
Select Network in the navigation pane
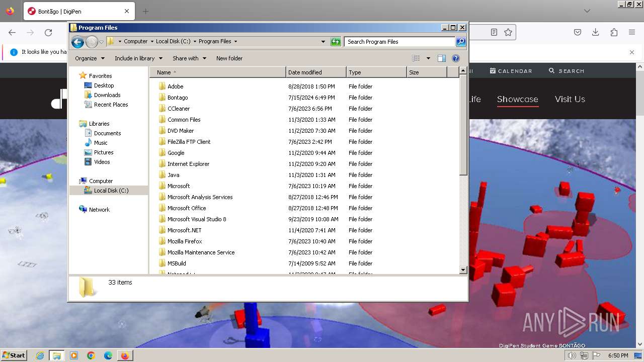tap(99, 210)
